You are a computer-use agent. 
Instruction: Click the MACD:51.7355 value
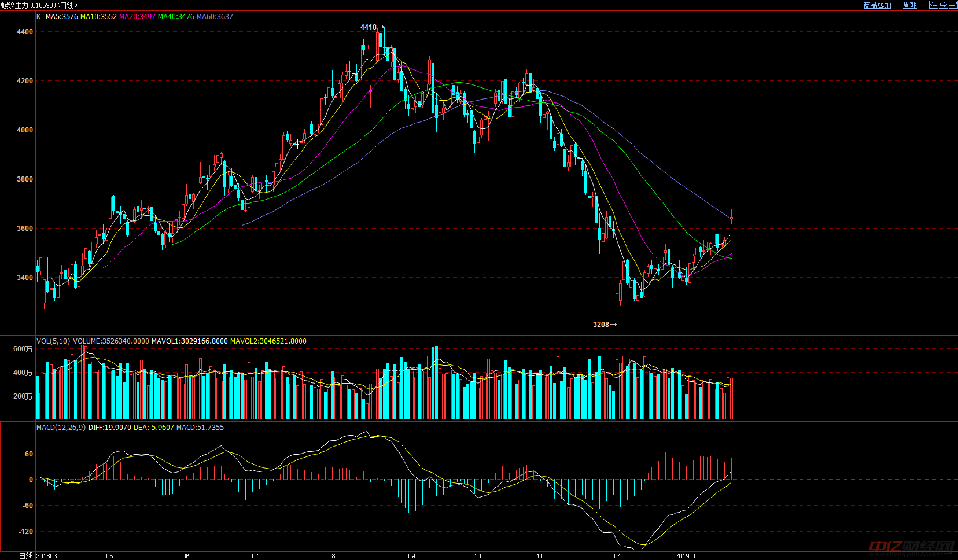coord(200,428)
